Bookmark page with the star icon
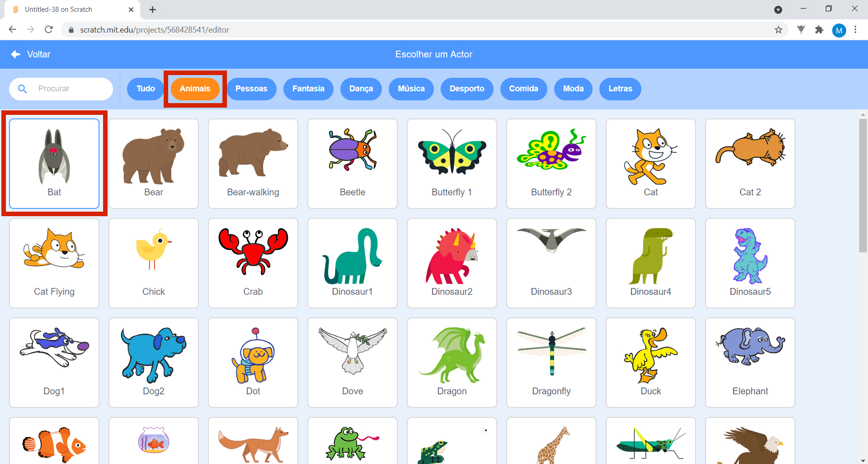 tap(778, 30)
